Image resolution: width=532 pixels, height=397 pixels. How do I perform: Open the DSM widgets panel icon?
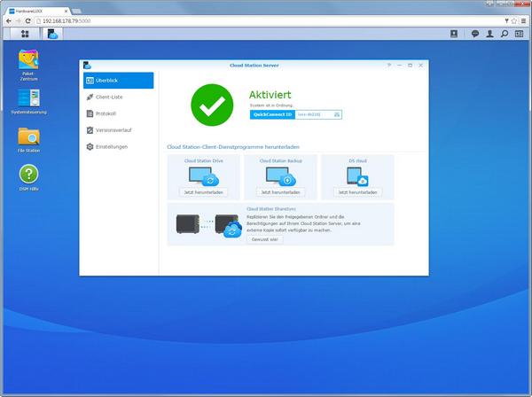click(x=519, y=34)
